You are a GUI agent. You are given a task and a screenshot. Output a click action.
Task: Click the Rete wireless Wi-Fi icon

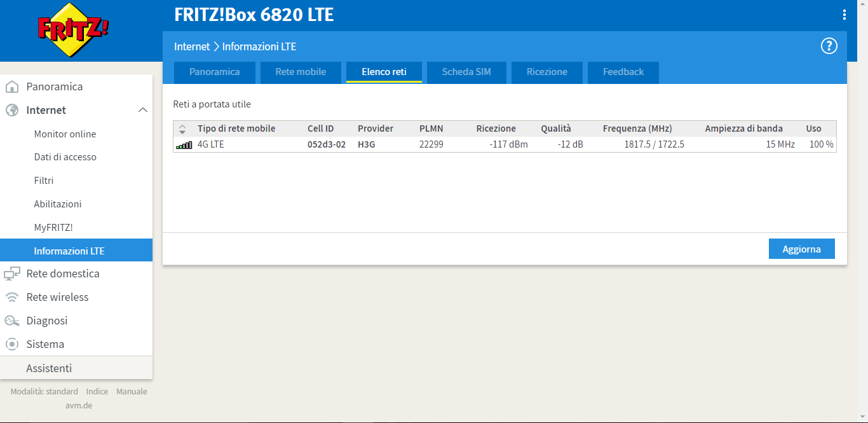pyautogui.click(x=11, y=297)
